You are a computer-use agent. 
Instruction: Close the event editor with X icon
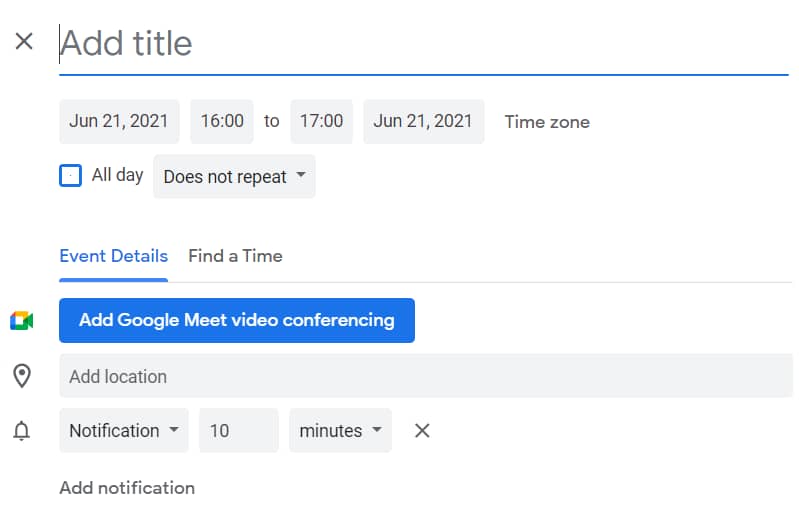click(x=24, y=41)
